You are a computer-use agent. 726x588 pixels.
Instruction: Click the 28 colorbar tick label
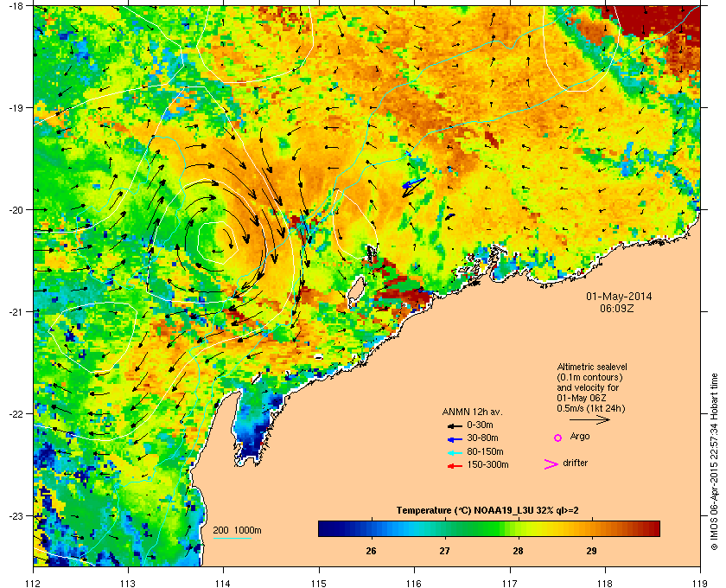point(518,552)
